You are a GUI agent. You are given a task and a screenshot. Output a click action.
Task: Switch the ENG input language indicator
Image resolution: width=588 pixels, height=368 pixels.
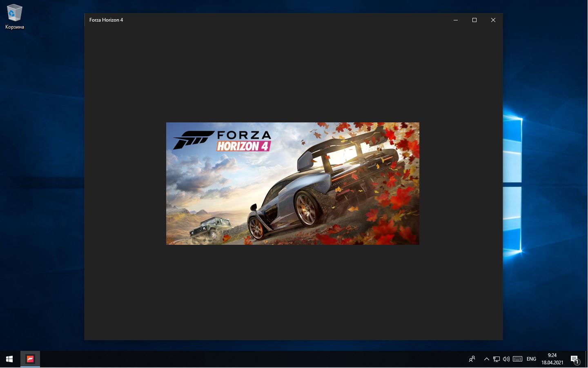(531, 359)
